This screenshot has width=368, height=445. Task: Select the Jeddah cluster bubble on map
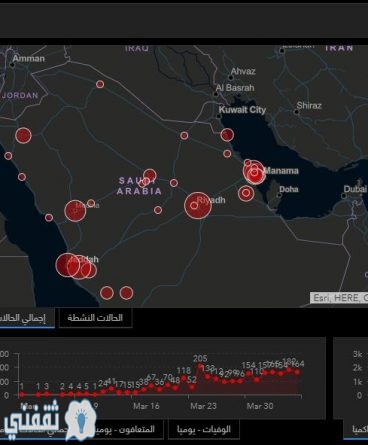click(x=68, y=265)
